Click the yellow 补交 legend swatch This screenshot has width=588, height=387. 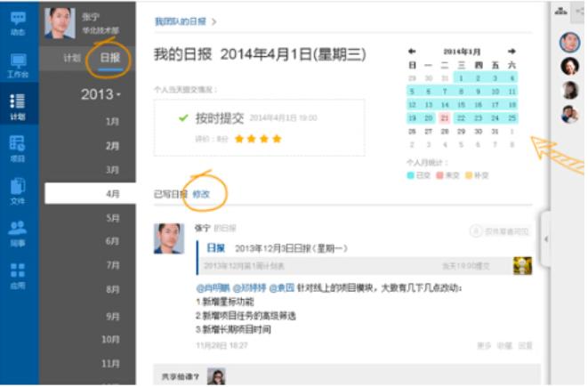coord(469,175)
